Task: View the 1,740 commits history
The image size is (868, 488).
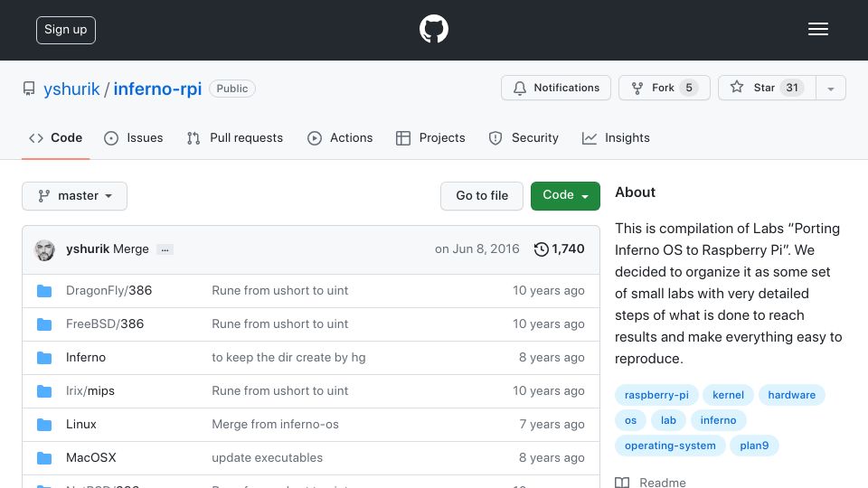Action: tap(559, 249)
